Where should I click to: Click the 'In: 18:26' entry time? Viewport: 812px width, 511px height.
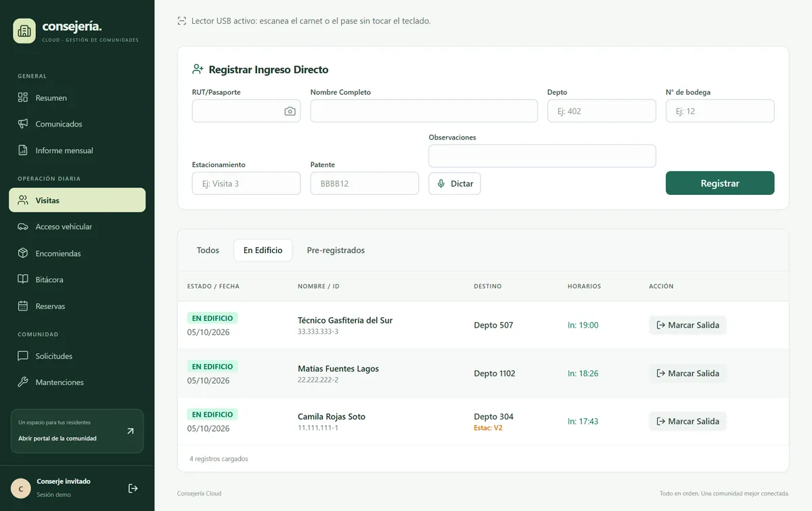coord(583,373)
